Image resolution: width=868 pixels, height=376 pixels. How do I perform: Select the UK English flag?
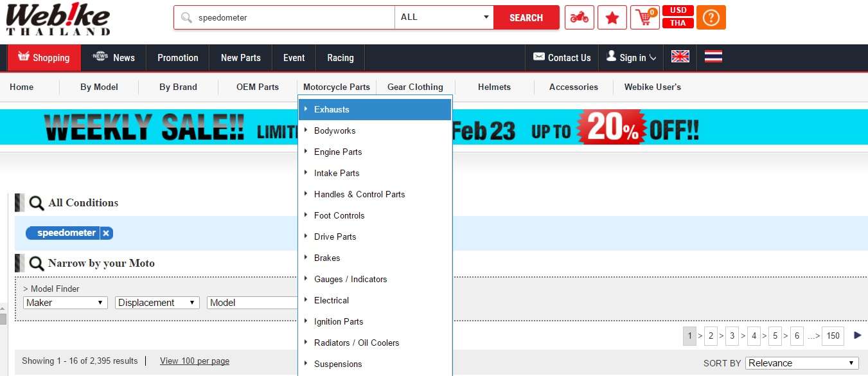coord(680,57)
